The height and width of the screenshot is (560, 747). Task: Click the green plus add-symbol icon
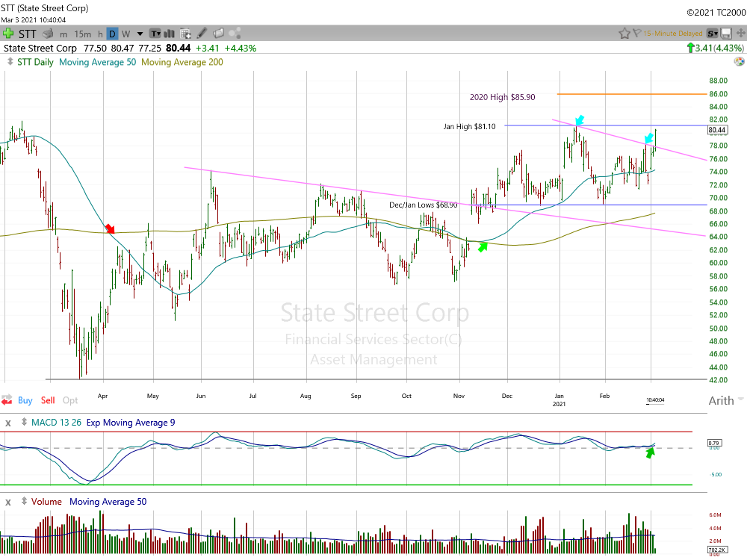(8, 34)
